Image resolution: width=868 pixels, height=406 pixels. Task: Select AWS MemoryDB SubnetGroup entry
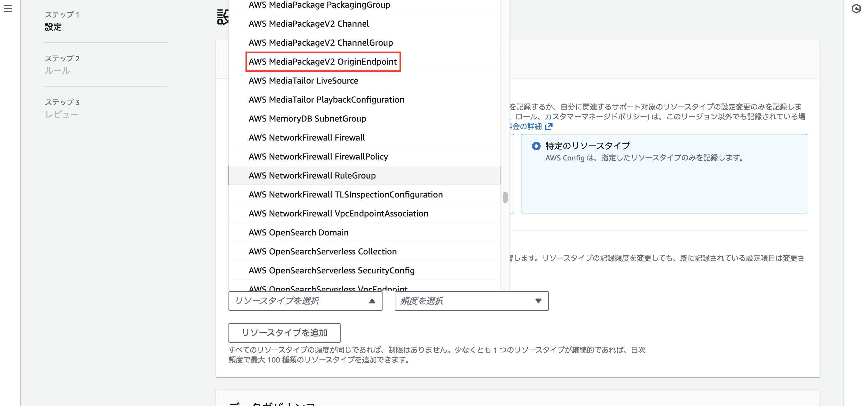307,118
